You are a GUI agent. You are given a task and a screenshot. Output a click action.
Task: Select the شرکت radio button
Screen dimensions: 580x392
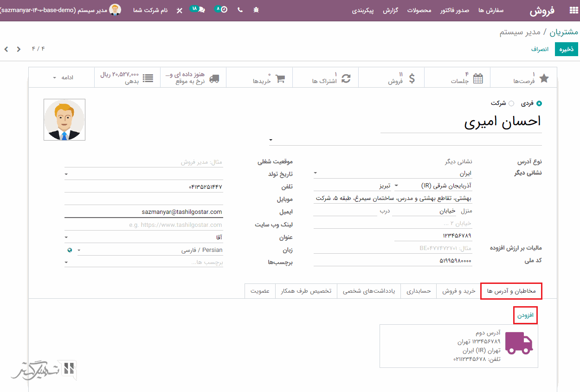[x=511, y=103]
